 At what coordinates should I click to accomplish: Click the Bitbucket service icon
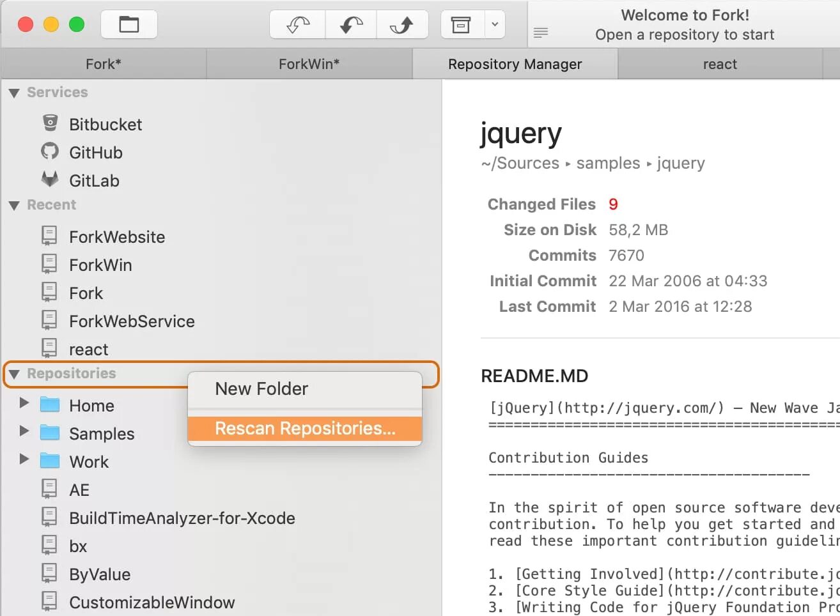pos(50,123)
